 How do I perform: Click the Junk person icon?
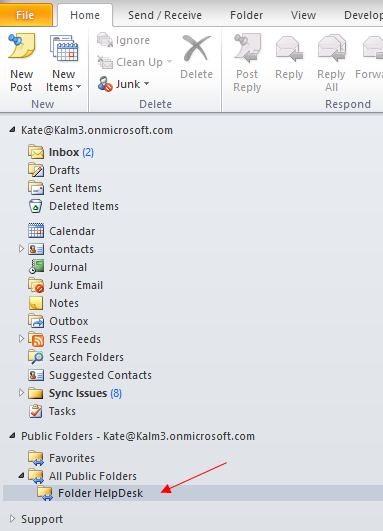(105, 84)
